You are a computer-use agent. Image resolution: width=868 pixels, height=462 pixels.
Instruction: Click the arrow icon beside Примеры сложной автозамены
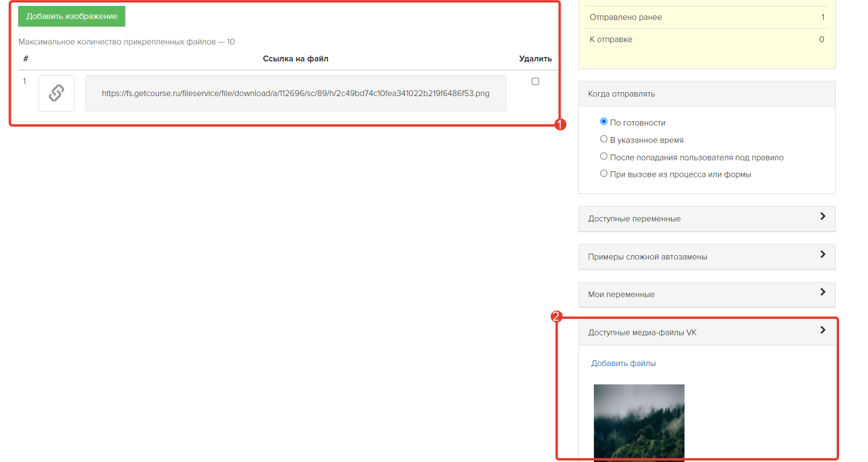click(x=822, y=255)
